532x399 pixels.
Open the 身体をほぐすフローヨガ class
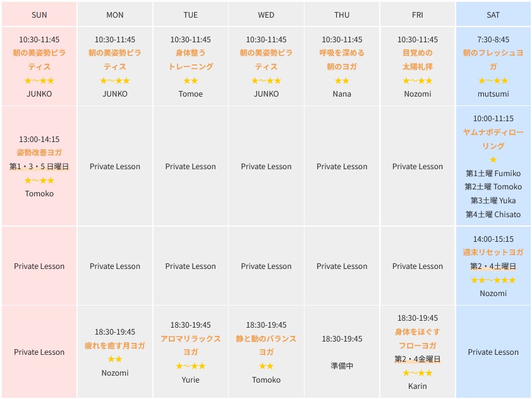coord(418,338)
